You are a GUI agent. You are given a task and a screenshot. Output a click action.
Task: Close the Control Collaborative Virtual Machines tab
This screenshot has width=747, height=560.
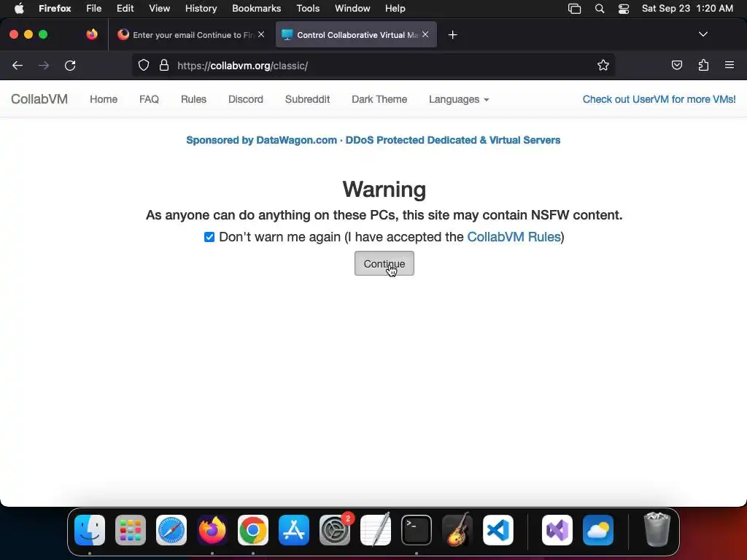(425, 34)
